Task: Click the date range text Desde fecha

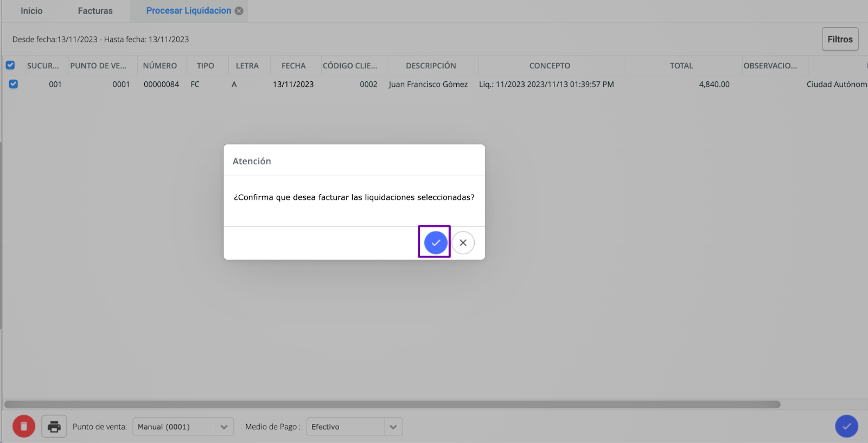Action: point(100,40)
